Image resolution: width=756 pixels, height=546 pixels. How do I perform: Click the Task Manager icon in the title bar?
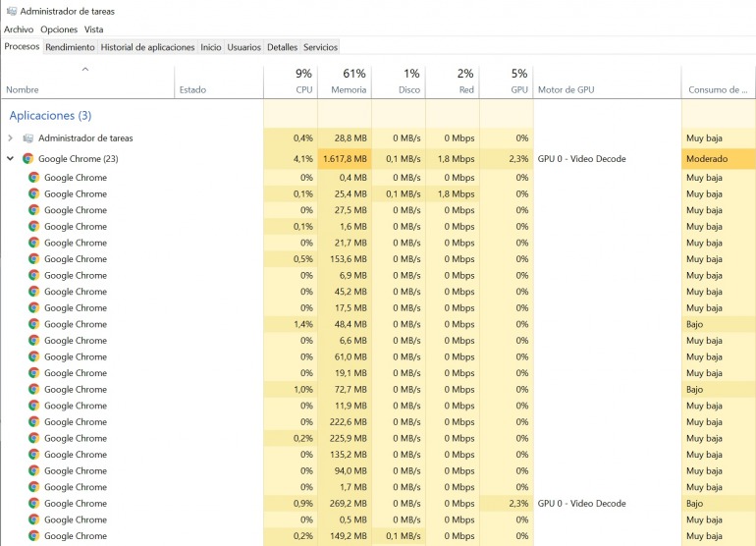(12, 11)
